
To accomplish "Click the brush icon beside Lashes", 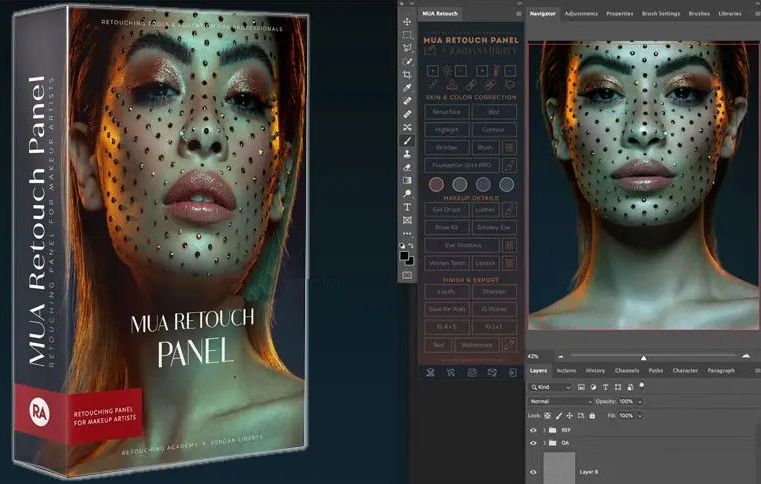I will tap(509, 210).
